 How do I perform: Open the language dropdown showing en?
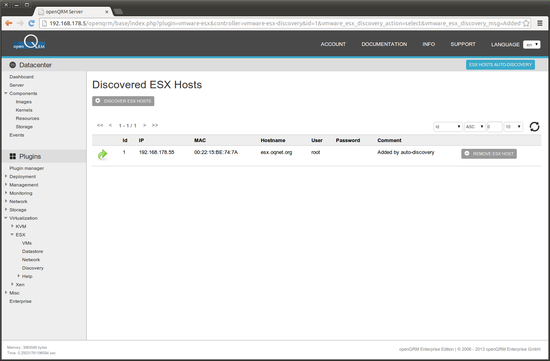(x=531, y=45)
